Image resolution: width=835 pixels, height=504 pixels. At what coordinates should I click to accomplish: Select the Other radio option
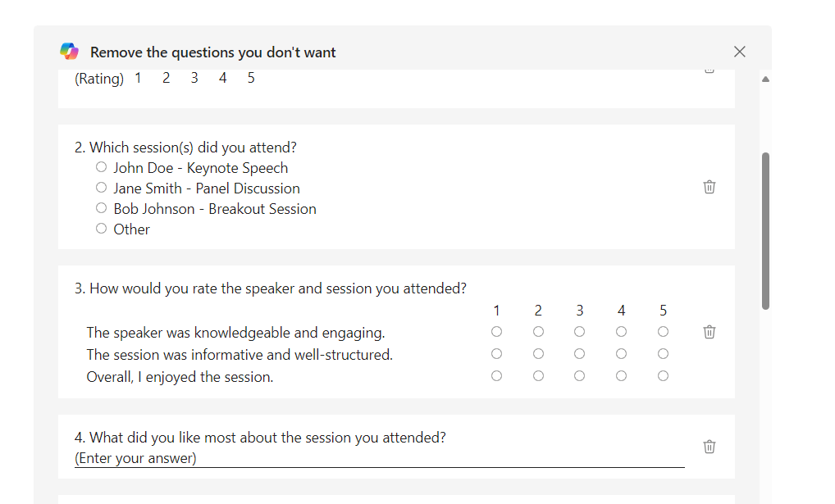pos(102,229)
